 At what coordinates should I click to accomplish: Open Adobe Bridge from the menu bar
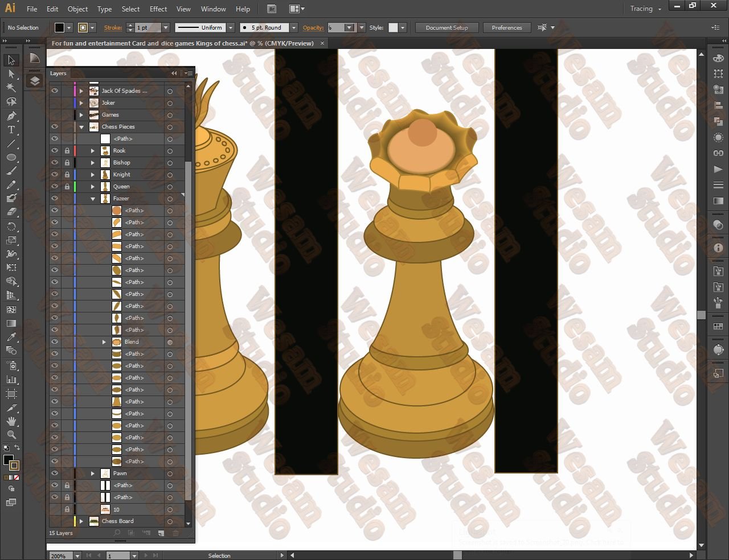point(272,9)
